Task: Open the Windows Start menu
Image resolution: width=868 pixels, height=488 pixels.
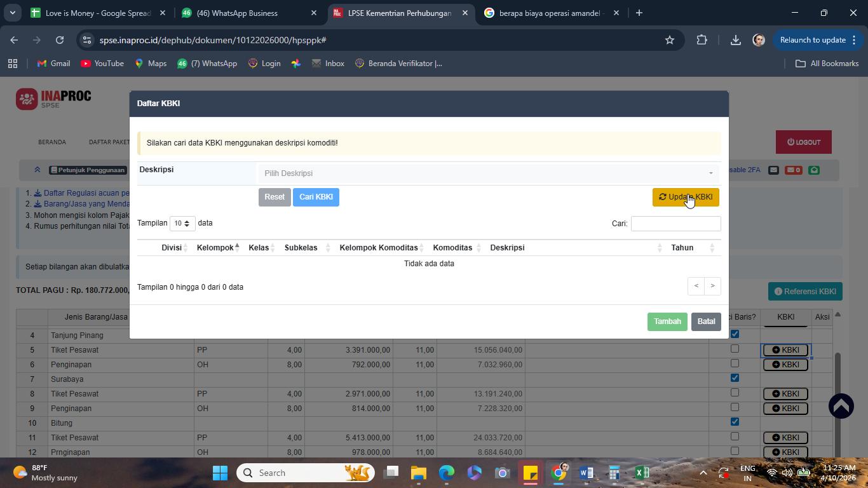Action: point(220,473)
